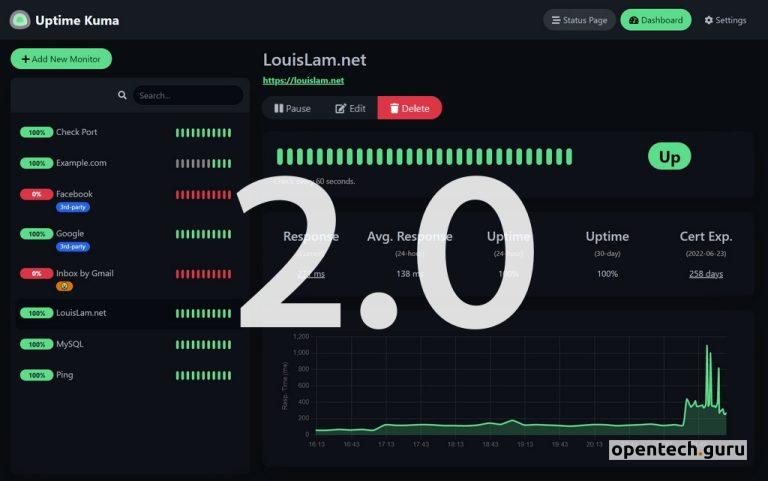The width and height of the screenshot is (768, 481).
Task: Click the red heartbeat bar of Facebook
Action: tap(203, 194)
